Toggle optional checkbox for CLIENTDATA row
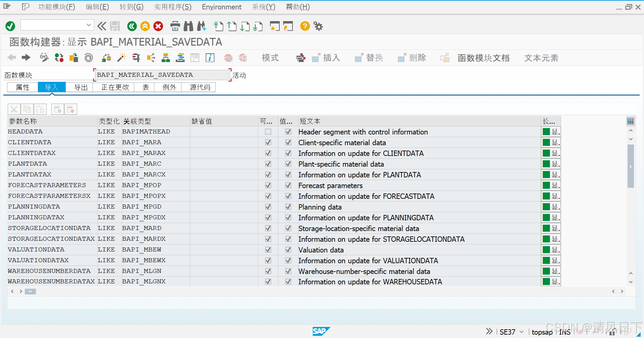Image resolution: width=644 pixels, height=338 pixels. point(268,143)
